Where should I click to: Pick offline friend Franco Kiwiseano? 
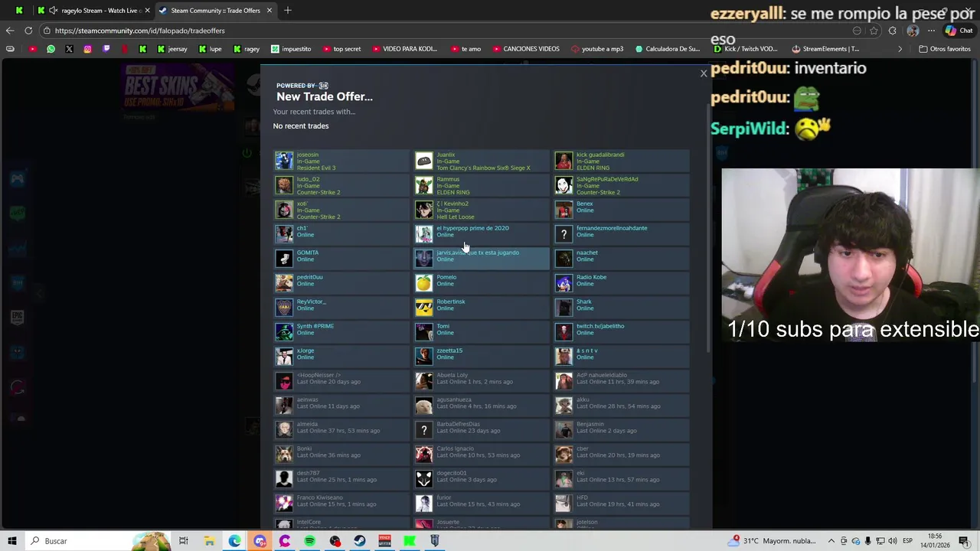(342, 504)
